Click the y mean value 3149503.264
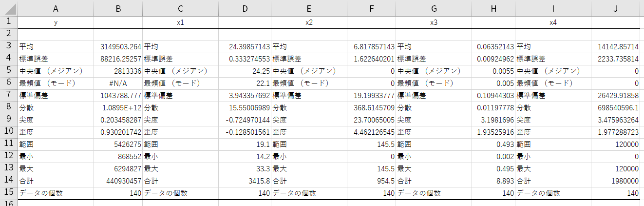The height and width of the screenshot is (206, 644). point(118,47)
